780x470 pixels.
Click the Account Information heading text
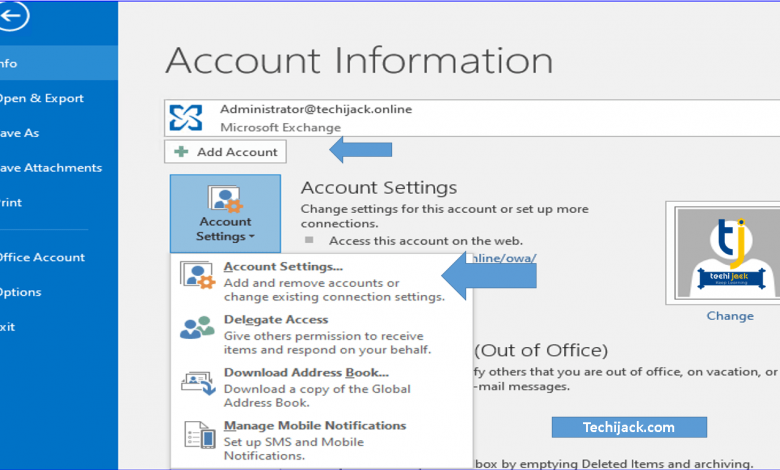coord(359,60)
